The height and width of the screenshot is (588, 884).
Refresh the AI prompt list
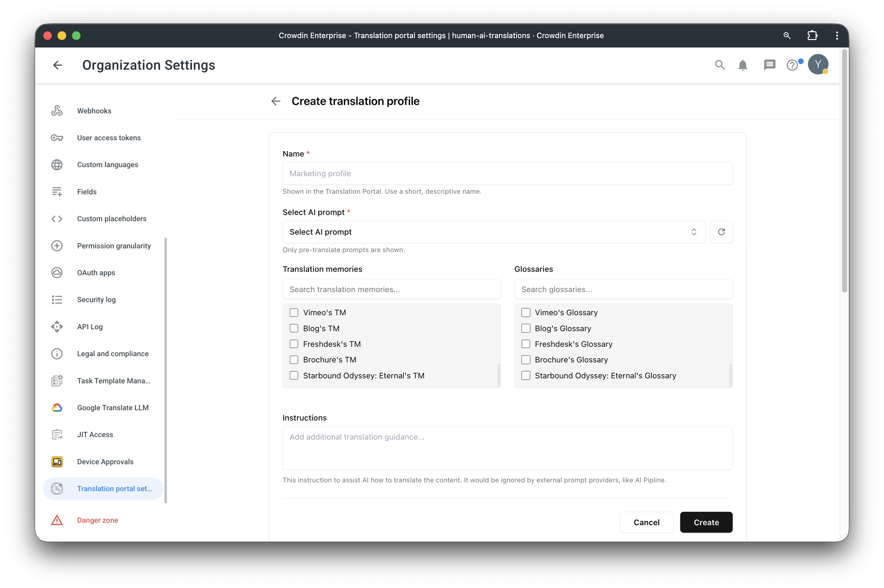(x=721, y=232)
